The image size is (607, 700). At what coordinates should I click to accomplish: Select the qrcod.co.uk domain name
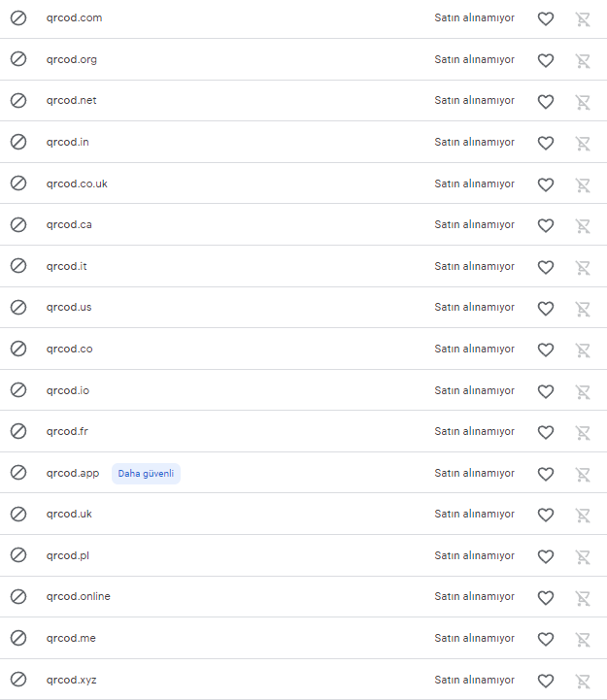(77, 183)
